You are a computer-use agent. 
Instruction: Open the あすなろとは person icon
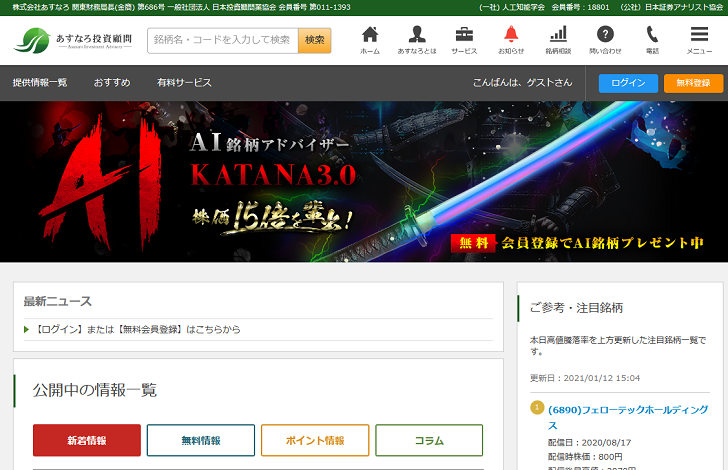click(417, 40)
